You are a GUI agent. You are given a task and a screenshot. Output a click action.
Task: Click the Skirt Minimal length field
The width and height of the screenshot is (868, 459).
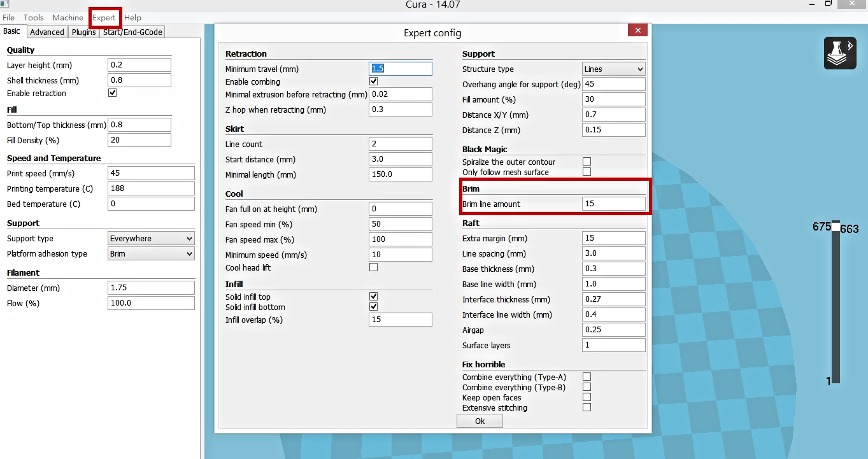pyautogui.click(x=401, y=174)
